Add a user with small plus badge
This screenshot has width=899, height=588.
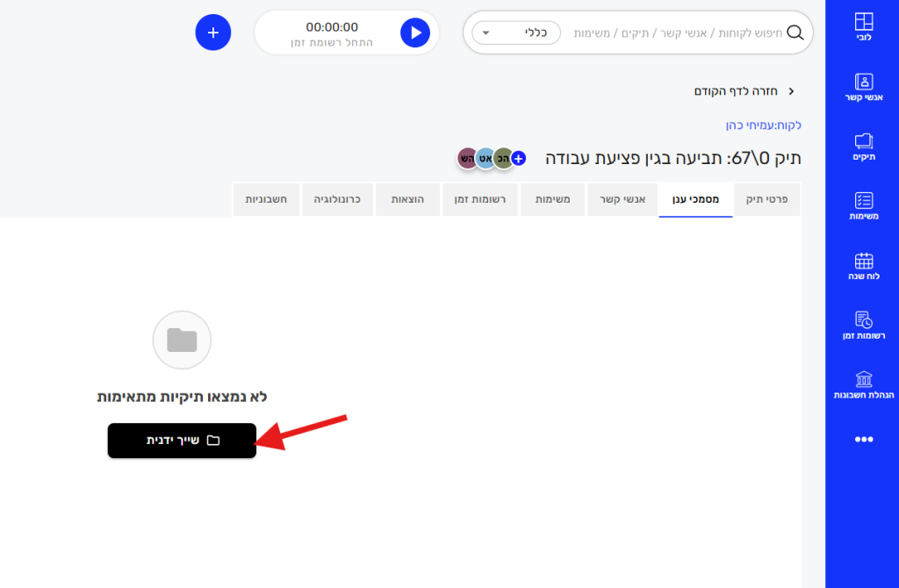point(519,159)
